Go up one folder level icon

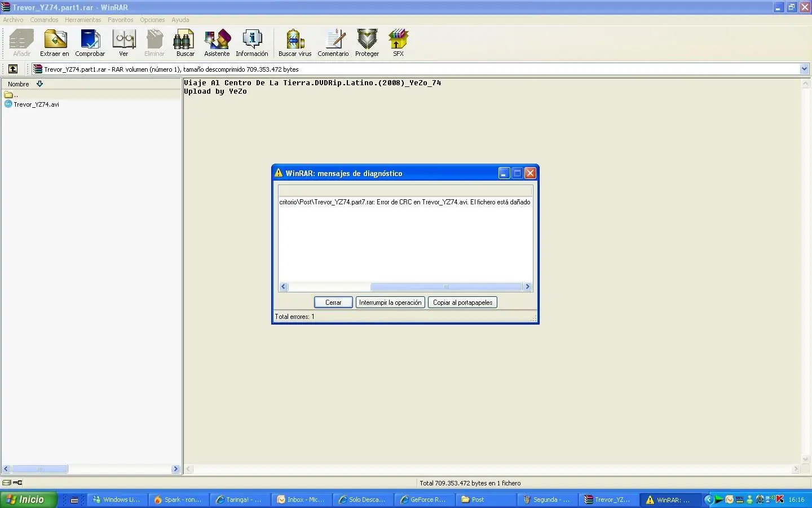13,69
